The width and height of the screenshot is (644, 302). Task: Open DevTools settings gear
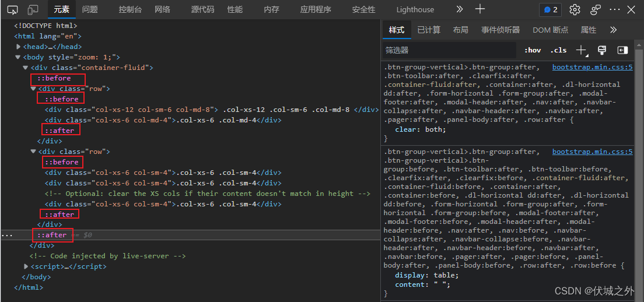(575, 10)
